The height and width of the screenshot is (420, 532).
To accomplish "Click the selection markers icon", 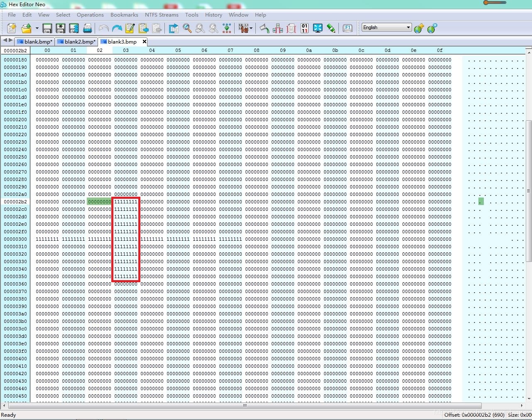I will (x=278, y=28).
